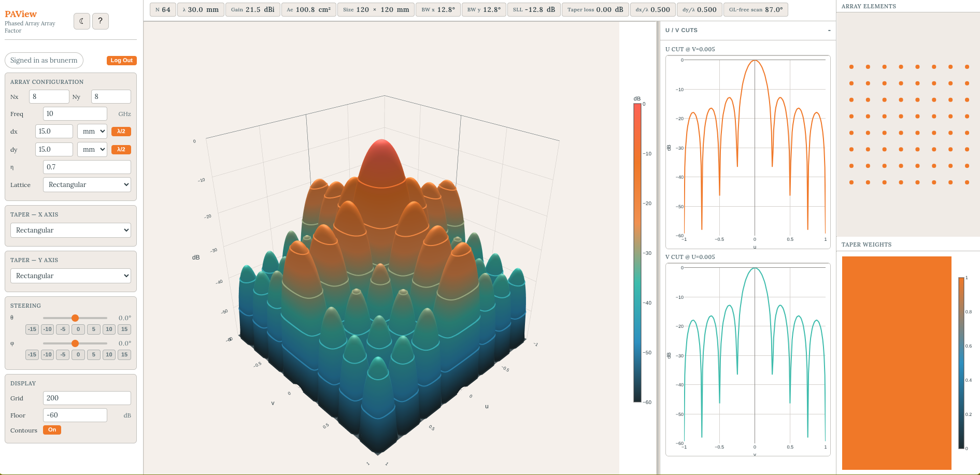Open the Taper X Axis dropdown

[x=70, y=231]
